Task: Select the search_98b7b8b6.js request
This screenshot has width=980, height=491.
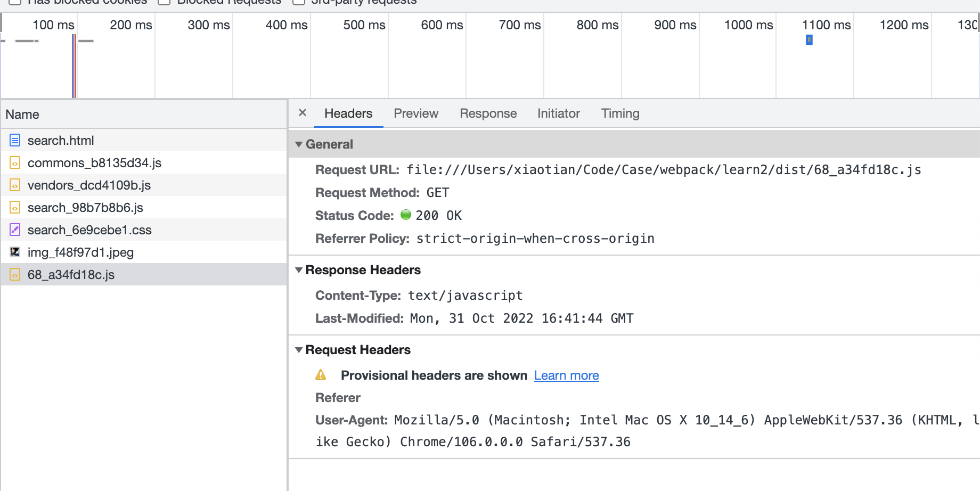Action: [144, 208]
